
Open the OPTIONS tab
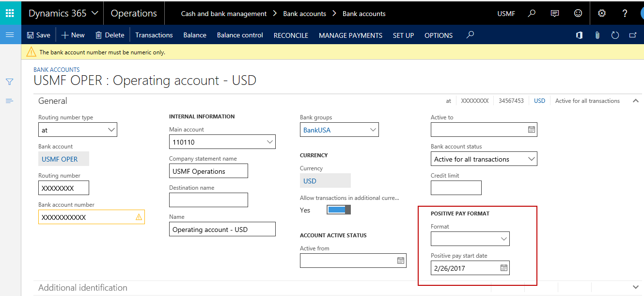coord(439,35)
